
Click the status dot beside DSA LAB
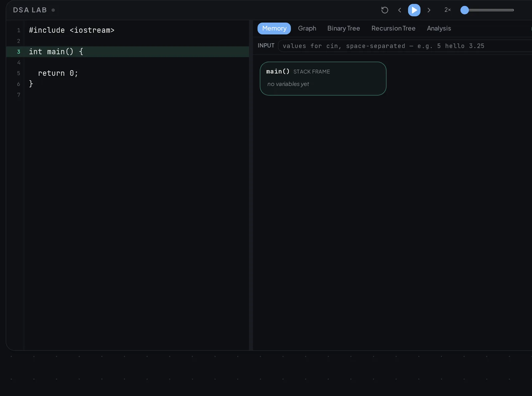53,10
